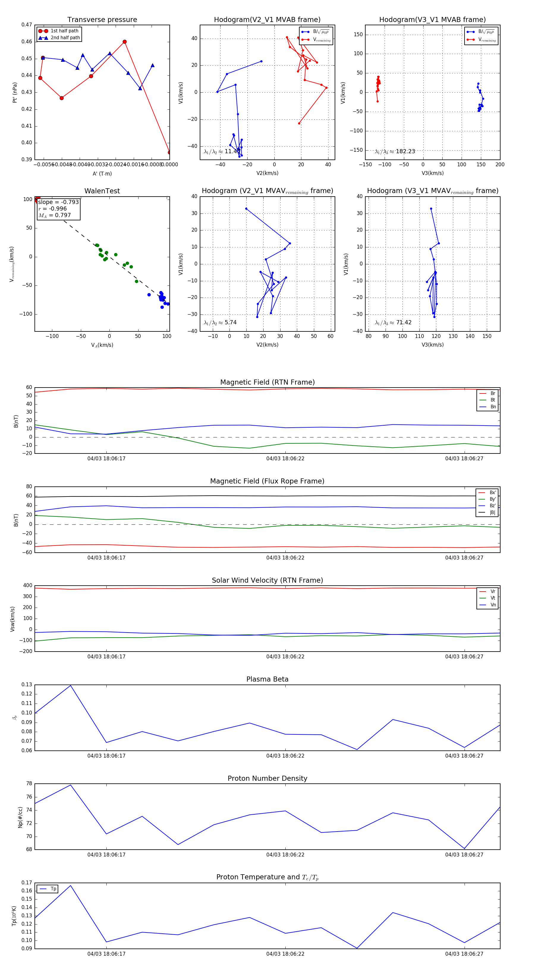Select the "Magnetic Field (RTN Frame)" title
Image resolution: width=535 pixels, height=980 pixels.
267,382
